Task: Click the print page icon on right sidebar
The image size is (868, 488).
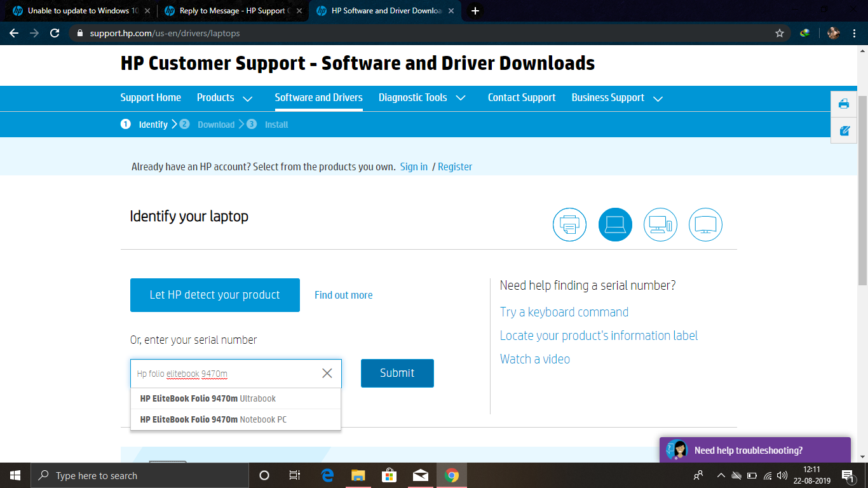Action: tap(844, 104)
